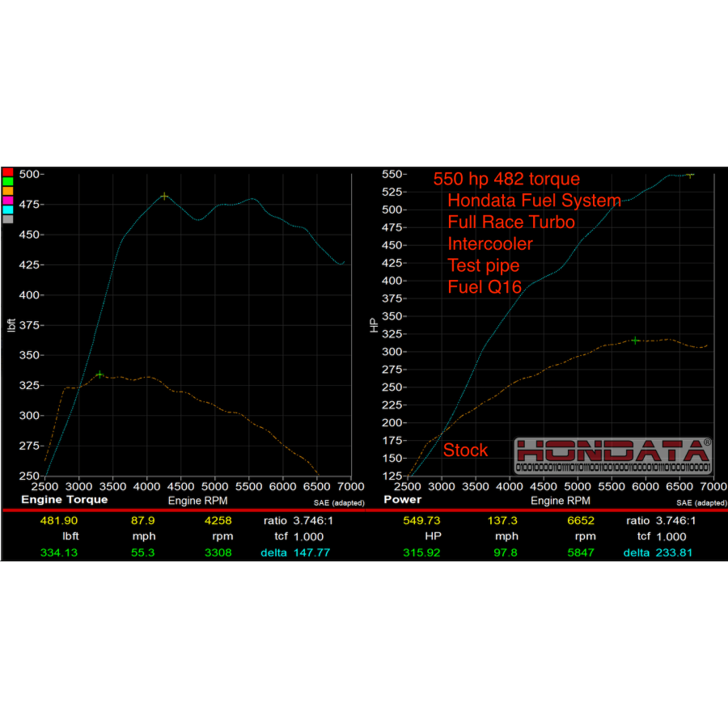Click the green stock torque peak marker
Viewport: 728px width, 728px height.
coord(99,375)
